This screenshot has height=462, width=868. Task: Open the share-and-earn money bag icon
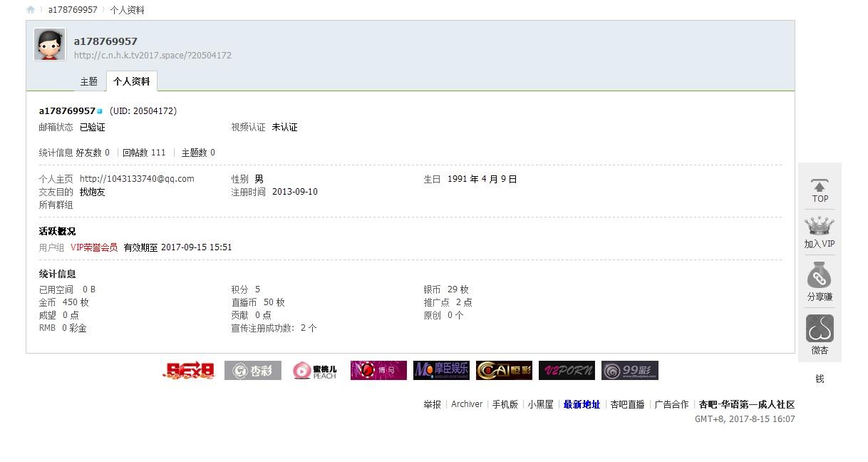pyautogui.click(x=820, y=275)
